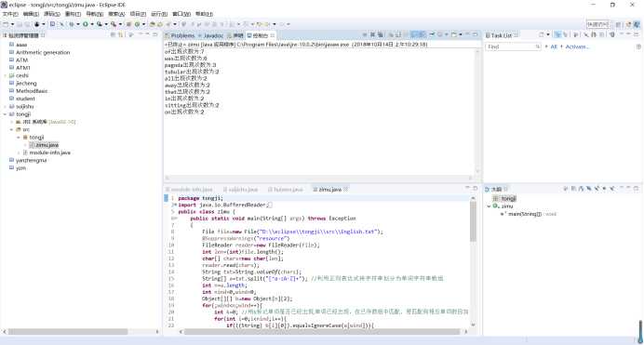The width and height of the screenshot is (644, 345).
Task: Open the File (文件) menu
Action: pos(10,14)
